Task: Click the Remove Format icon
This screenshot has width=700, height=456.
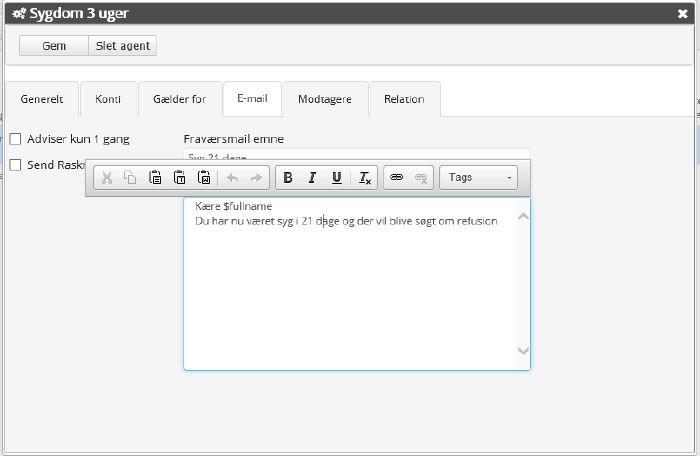Action: [x=365, y=178]
